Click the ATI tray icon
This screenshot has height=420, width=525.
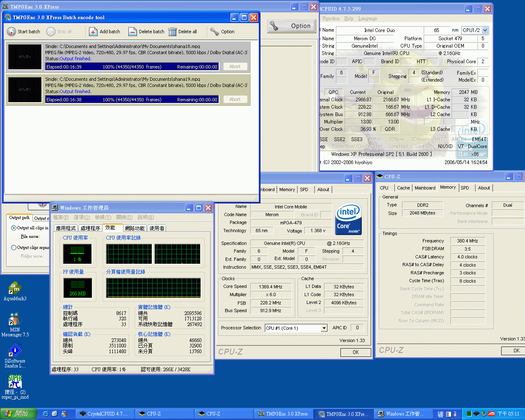(x=491, y=414)
